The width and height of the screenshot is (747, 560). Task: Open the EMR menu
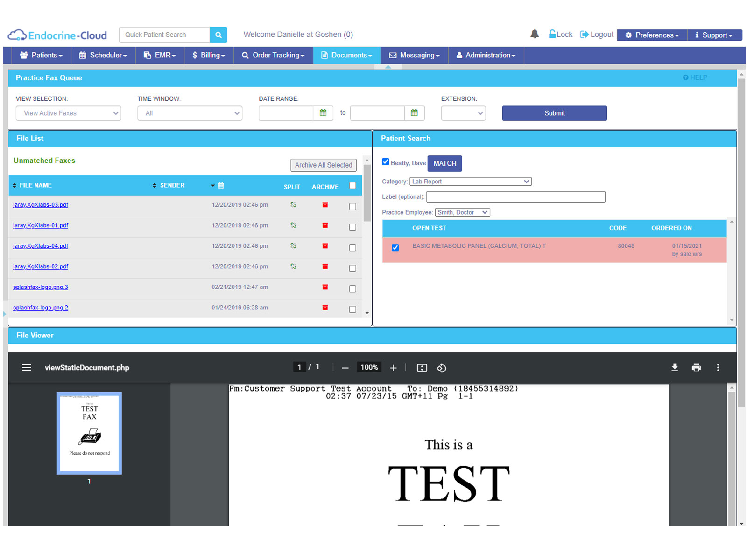(160, 55)
